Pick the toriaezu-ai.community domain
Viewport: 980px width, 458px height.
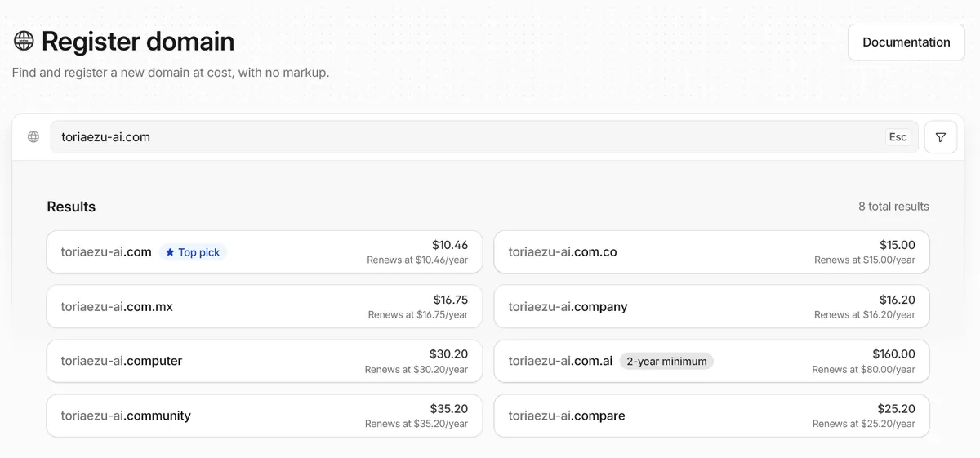click(265, 416)
